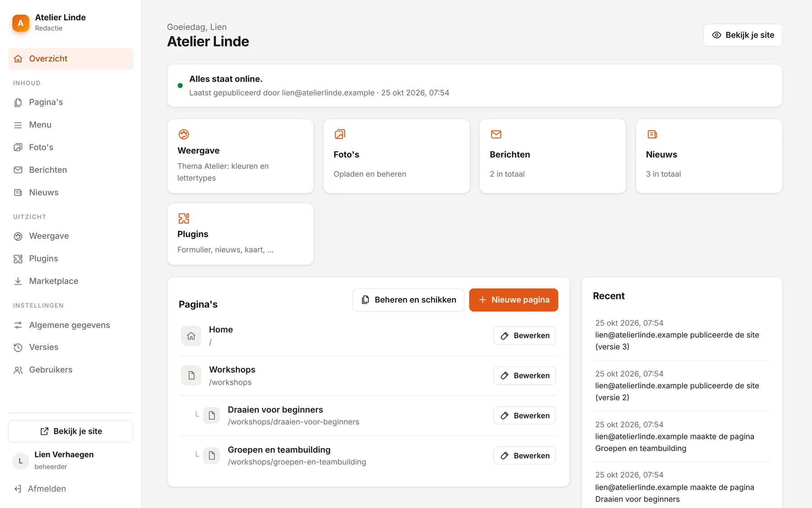Click the Gebruikers people icon
Screen dimensions: 812x508
coord(18,370)
